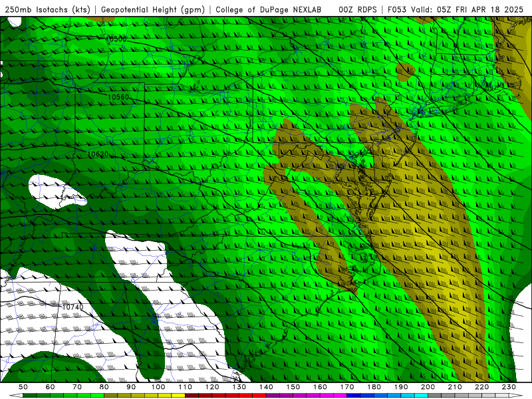532x399 pixels.
Task: Click the 60 value on the color scale
Action: pos(51,387)
